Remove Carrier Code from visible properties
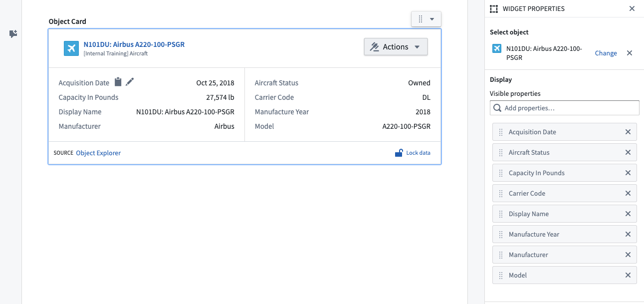 628,193
